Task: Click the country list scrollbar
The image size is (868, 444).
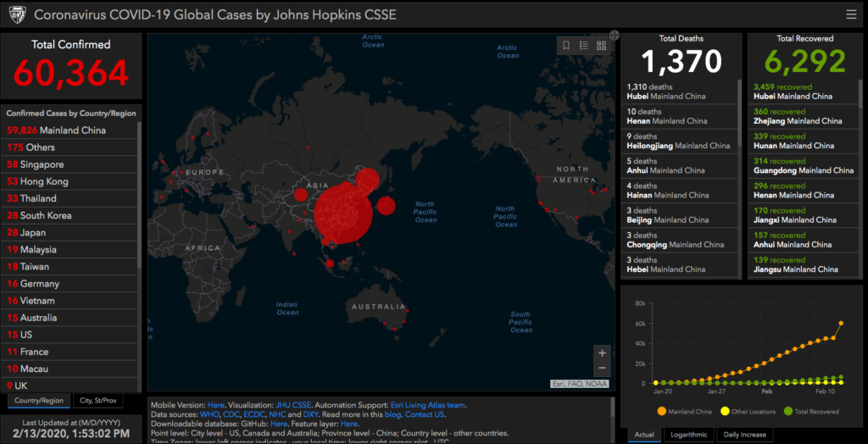Action: click(140, 194)
